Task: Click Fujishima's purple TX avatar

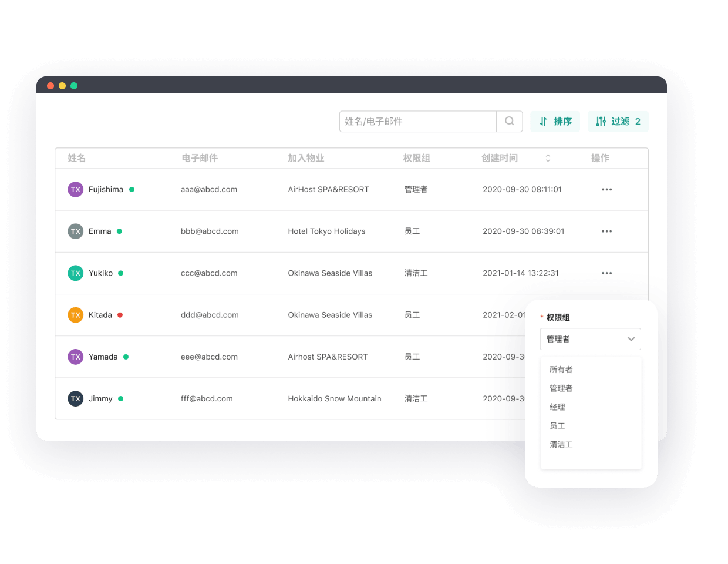Action: [76, 190]
